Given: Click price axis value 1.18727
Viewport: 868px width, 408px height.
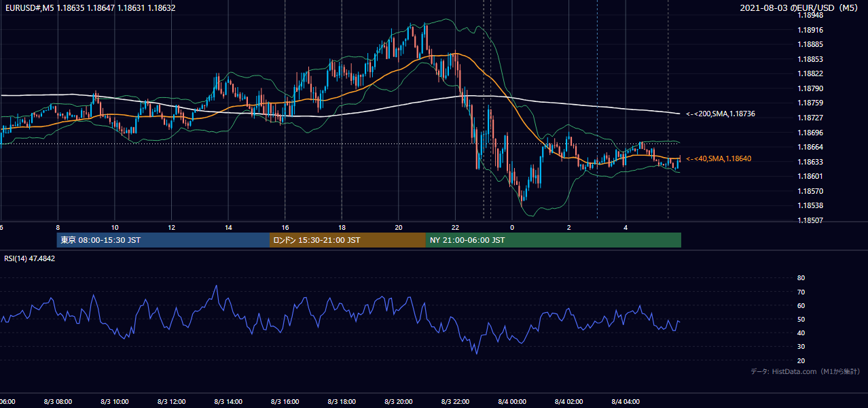Looking at the screenshot, I should pos(810,118).
